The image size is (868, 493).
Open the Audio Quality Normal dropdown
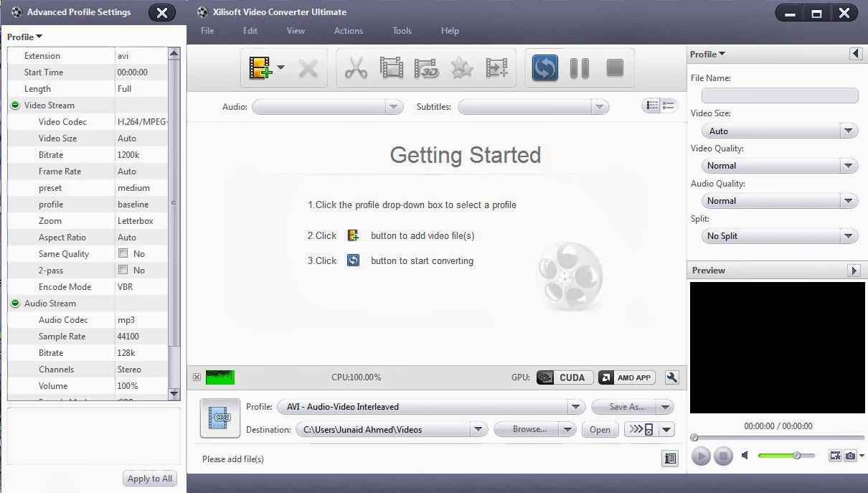pos(849,201)
